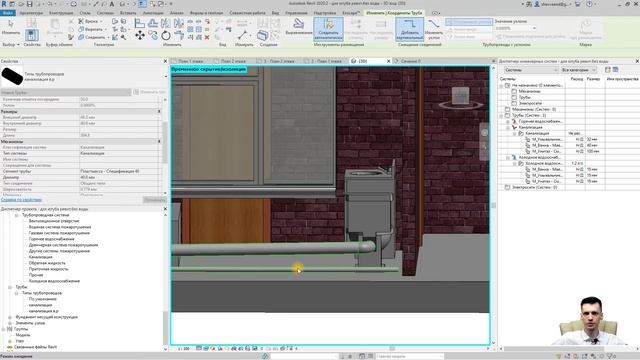Click the Изменить тип button in Properties

pos(149,92)
